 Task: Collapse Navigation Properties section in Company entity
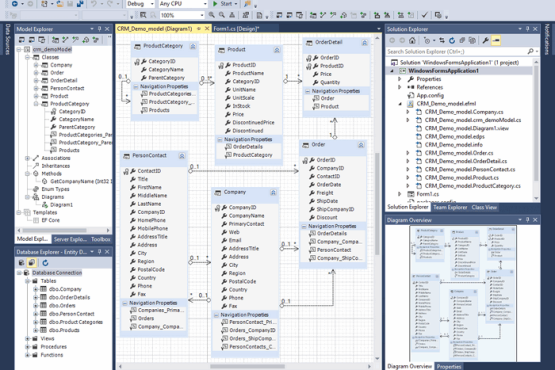[x=216, y=315]
